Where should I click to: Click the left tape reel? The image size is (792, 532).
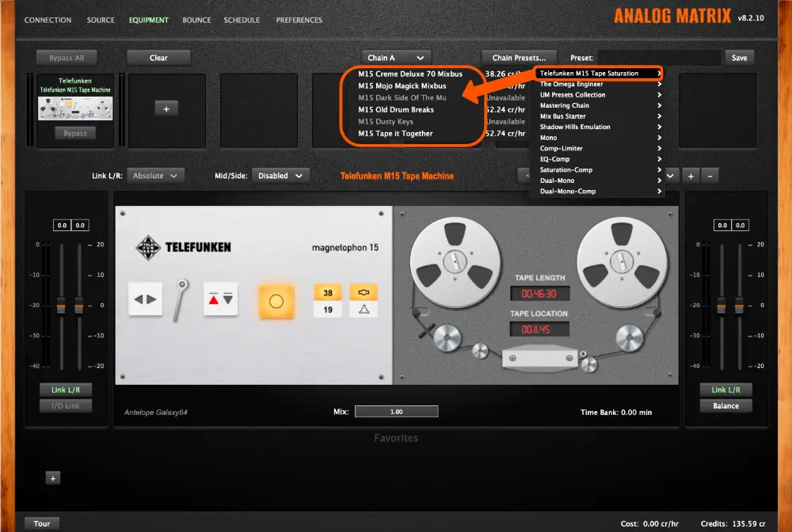(455, 262)
